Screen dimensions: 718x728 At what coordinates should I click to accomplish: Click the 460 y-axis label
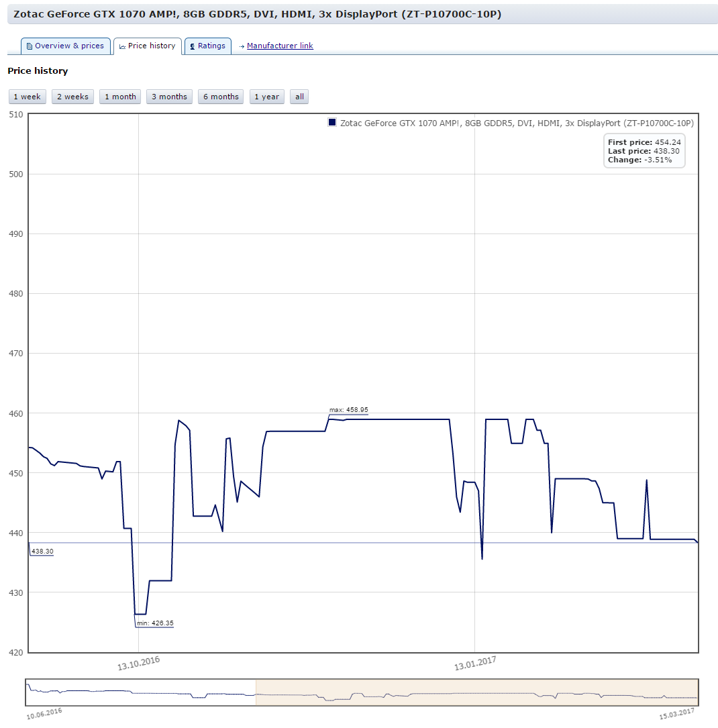click(x=16, y=414)
